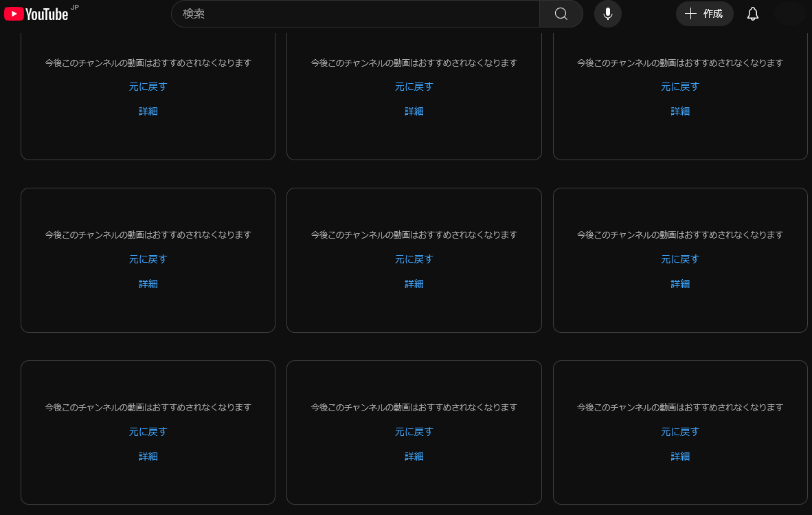The image size is (812, 515).
Task: Open the 作成 create menu
Action: (704, 14)
